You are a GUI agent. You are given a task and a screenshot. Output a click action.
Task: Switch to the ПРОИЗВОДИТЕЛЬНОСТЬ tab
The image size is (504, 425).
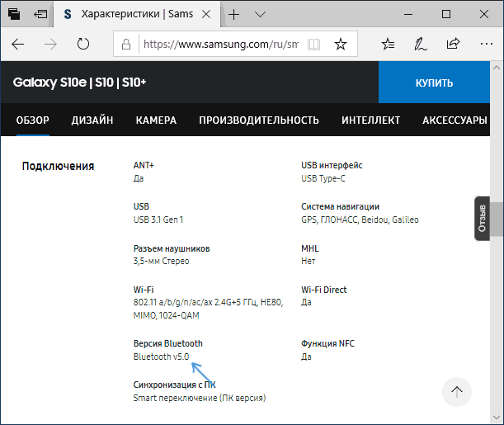coord(259,120)
